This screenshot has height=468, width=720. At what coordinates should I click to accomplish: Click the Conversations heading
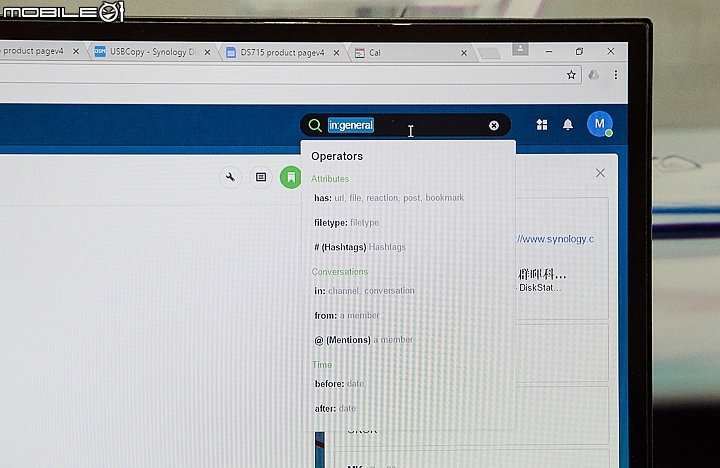(340, 272)
